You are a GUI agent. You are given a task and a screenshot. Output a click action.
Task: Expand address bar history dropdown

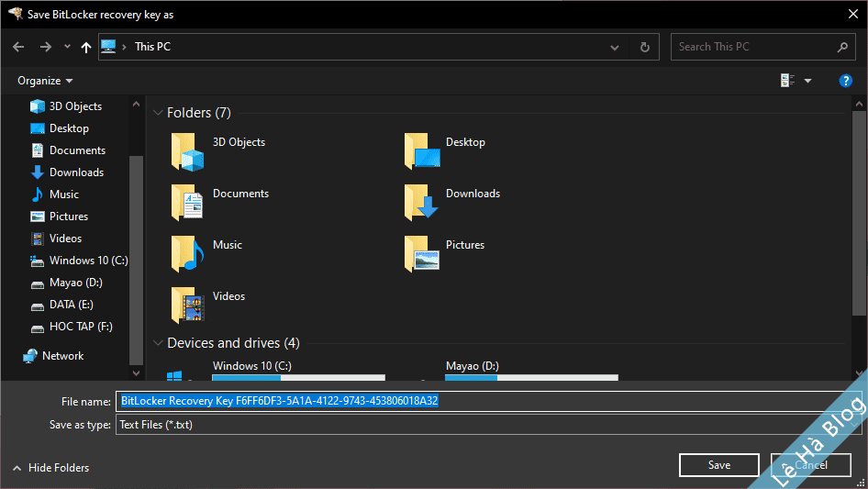coord(615,47)
